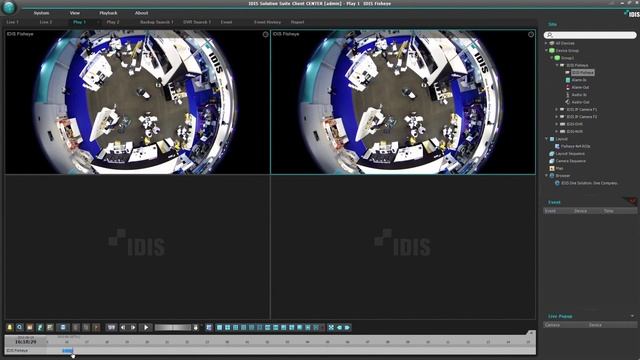640x360 pixels.
Task: Click the IDIS globe logo button
Action: tap(9, 7)
